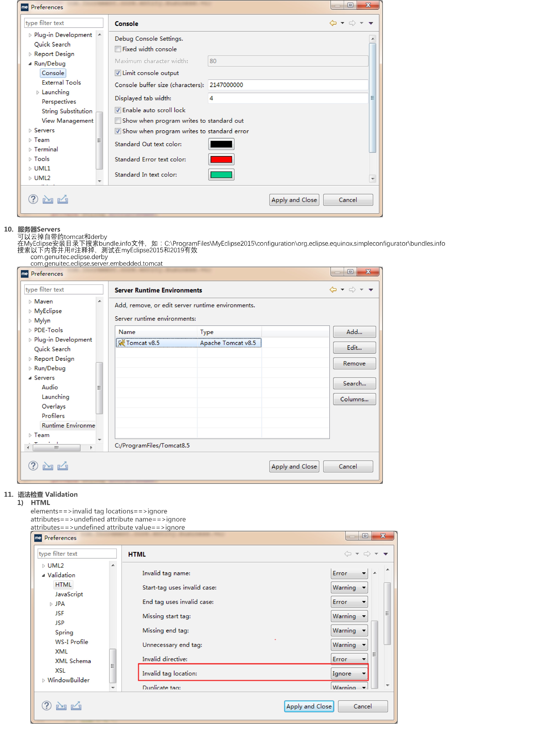Open the view menu triangle icon on Console page
Screen dimensions: 534x756
click(x=370, y=23)
